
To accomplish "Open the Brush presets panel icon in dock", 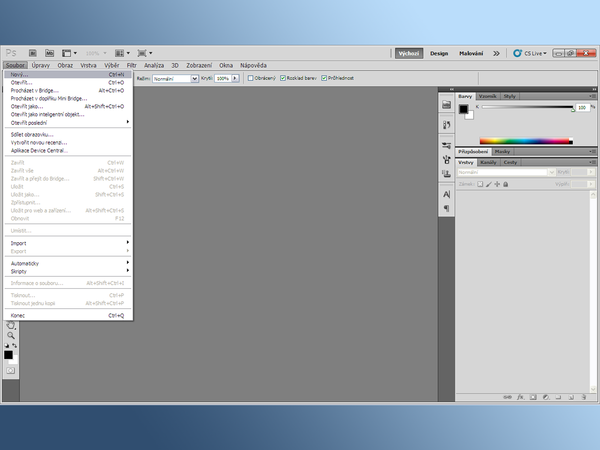I will coord(446,158).
